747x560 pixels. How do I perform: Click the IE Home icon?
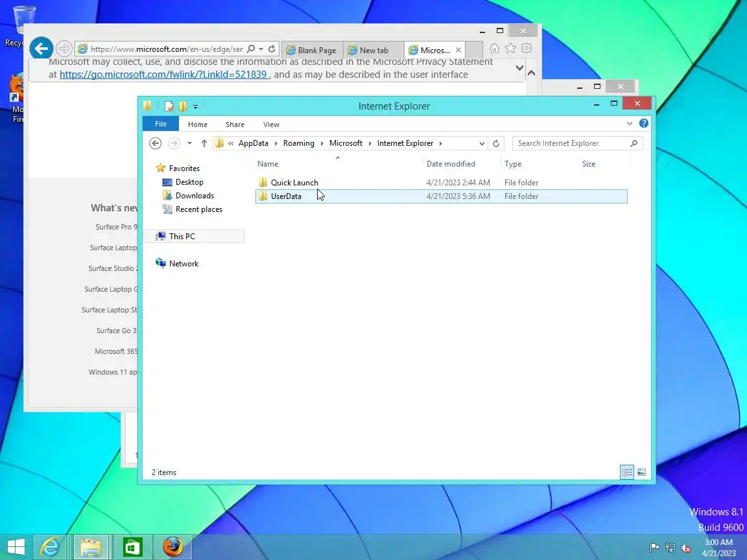click(495, 48)
